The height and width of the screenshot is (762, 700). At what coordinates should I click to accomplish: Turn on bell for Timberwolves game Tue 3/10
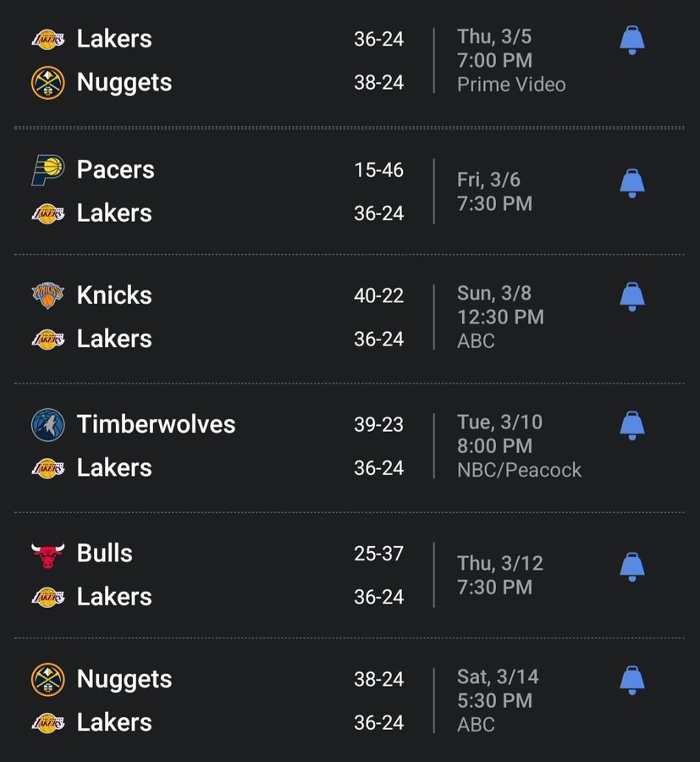632,425
